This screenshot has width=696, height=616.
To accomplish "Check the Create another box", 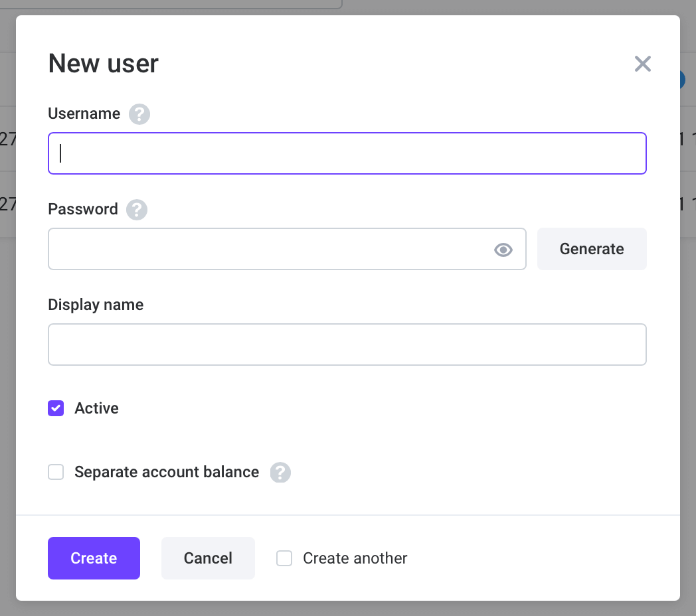I will pos(284,558).
